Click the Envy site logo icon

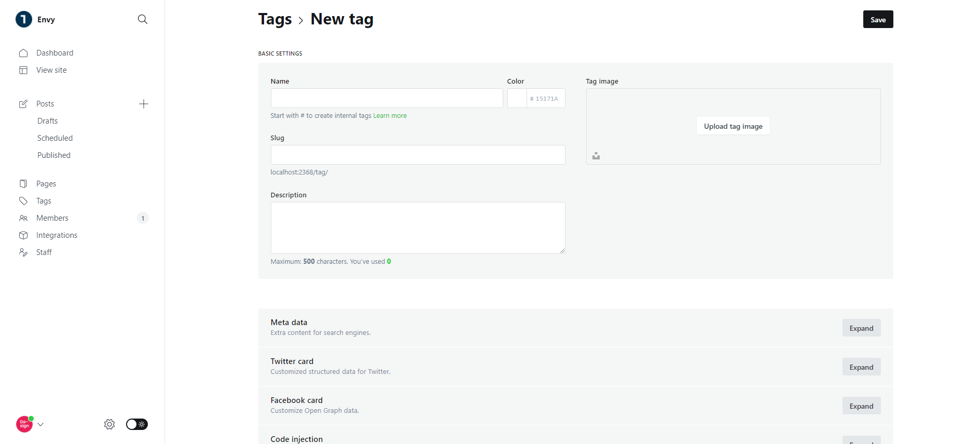point(24,19)
